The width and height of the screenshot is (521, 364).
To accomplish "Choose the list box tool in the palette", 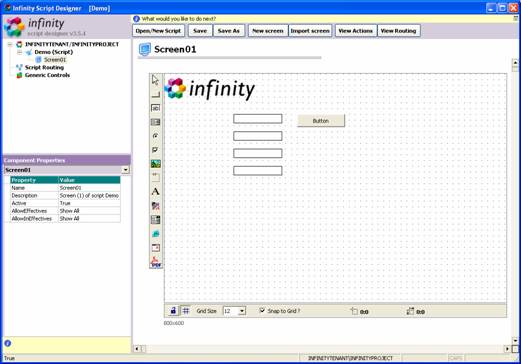I will pos(155,122).
